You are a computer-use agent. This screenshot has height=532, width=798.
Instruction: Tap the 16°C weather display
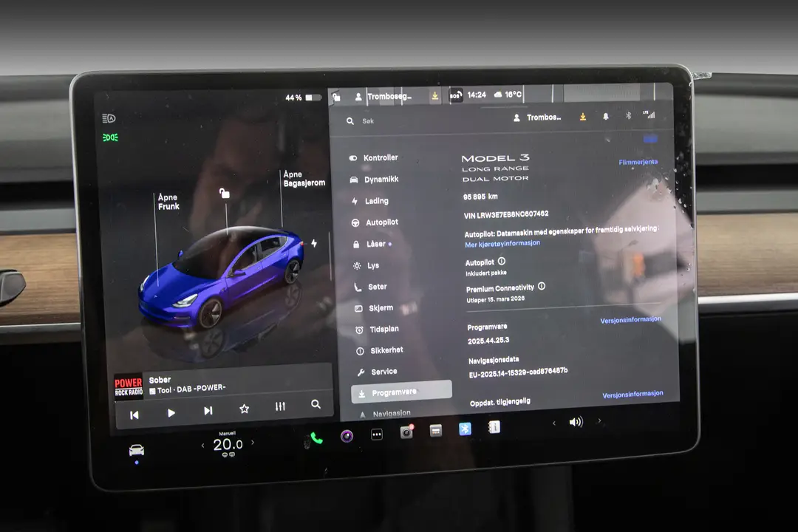(508, 94)
